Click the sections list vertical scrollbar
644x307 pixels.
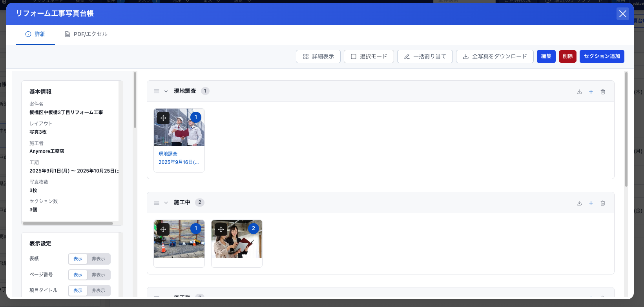tap(626, 129)
